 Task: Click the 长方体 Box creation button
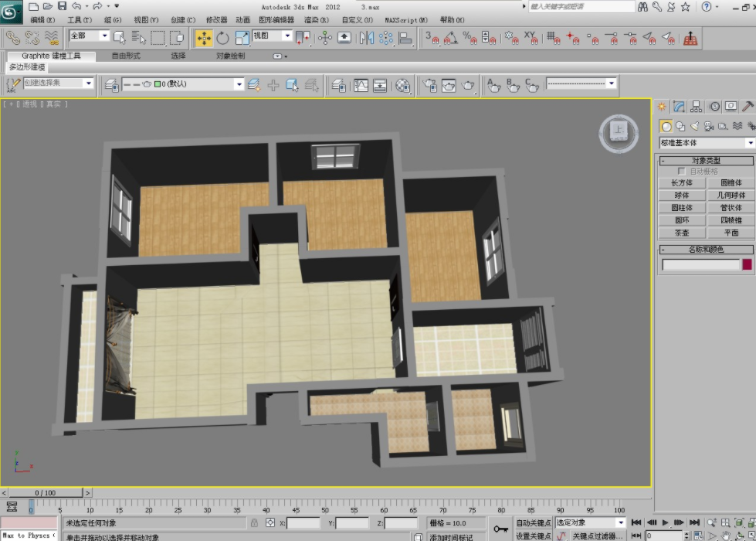[683, 182]
